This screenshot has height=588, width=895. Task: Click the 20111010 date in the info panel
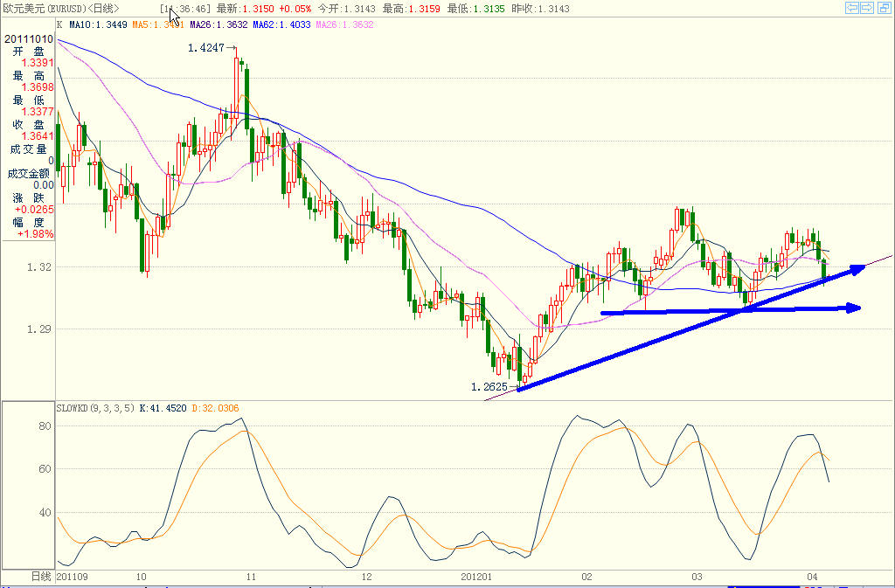point(29,38)
